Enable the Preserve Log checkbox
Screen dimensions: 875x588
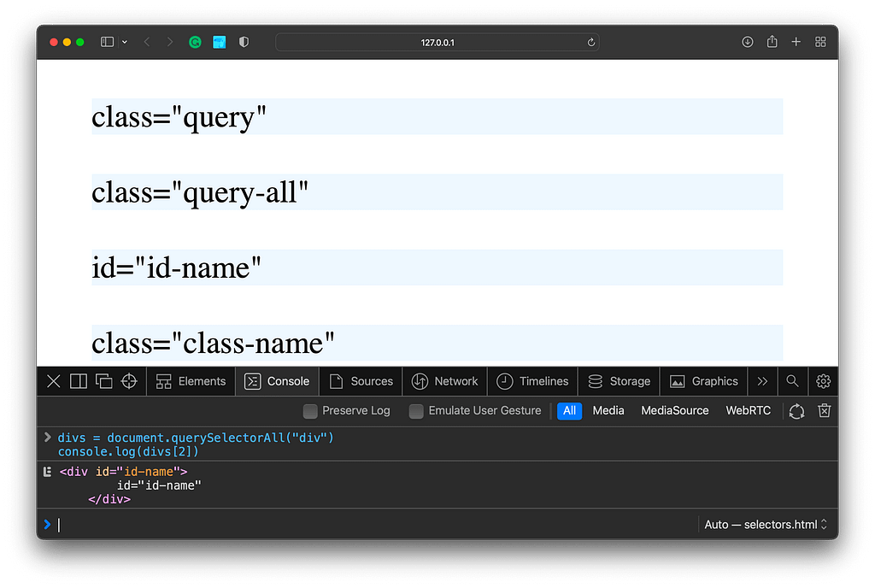[x=309, y=411]
